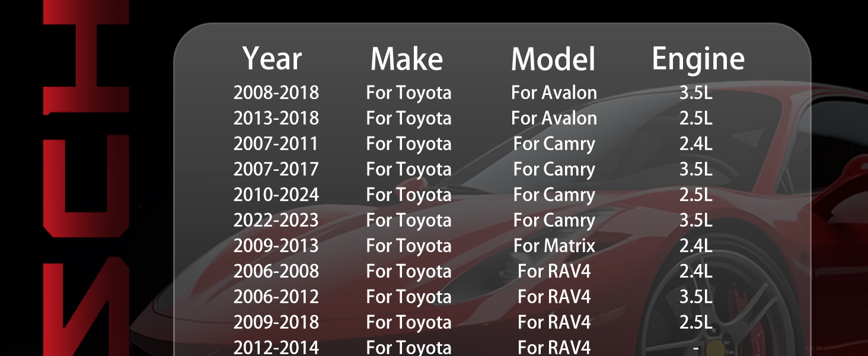Viewport: 868px width, 356px height.
Task: Click the 2022-2023 year range
Action: 276,220
